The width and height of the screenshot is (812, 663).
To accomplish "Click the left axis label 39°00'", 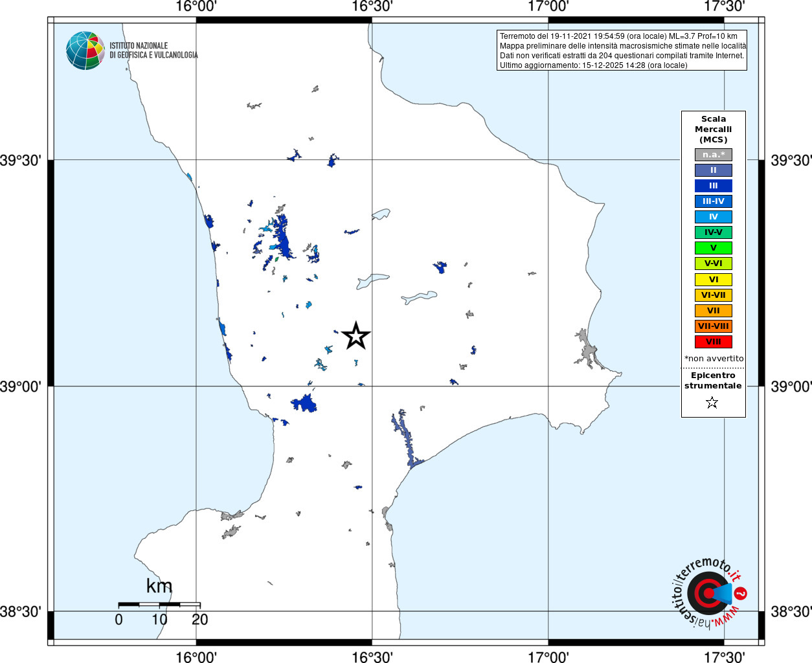I will tap(21, 387).
